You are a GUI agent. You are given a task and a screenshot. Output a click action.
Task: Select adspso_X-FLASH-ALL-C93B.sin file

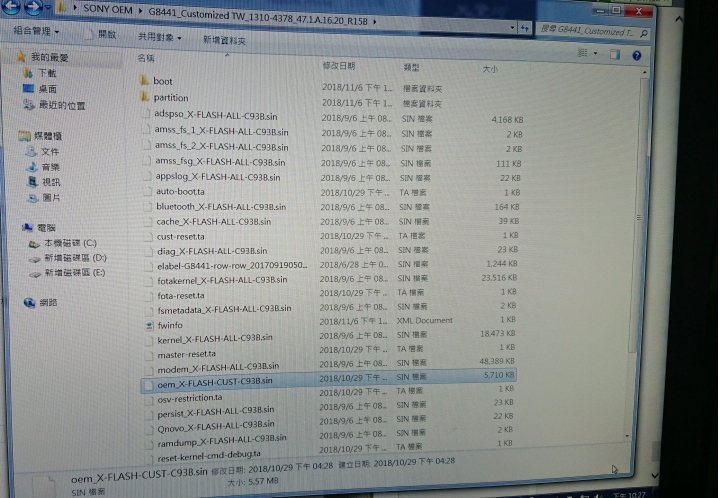coord(215,114)
